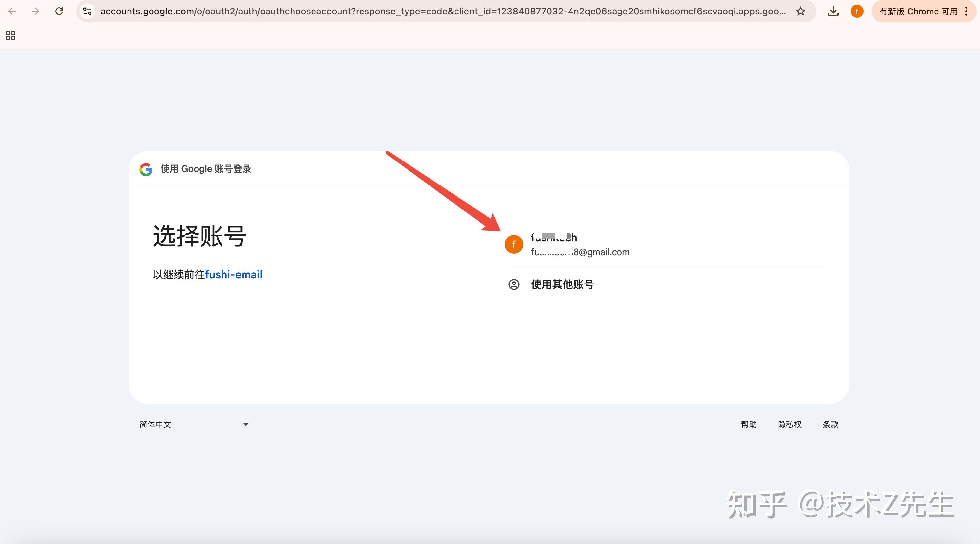Select the fushitech Gmail account entry
The height and width of the screenshot is (544, 980).
[x=609, y=244]
